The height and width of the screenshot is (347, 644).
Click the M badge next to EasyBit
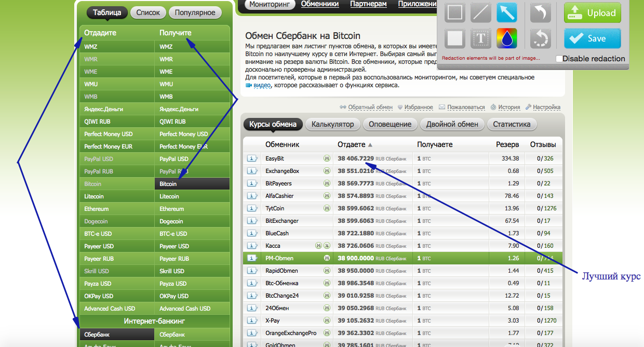point(327,158)
